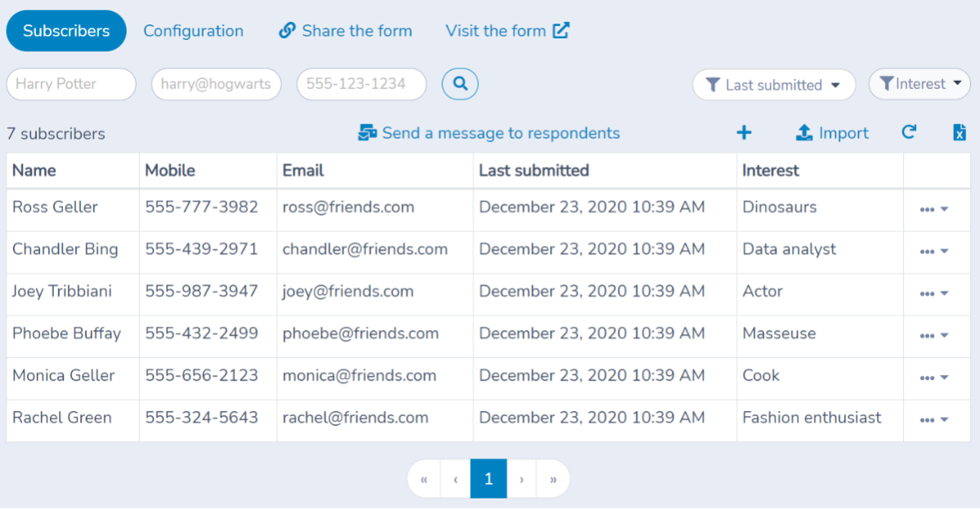Screen dimensions: 980x509
Task: Go to last page with double-right arrow
Action: (x=553, y=479)
